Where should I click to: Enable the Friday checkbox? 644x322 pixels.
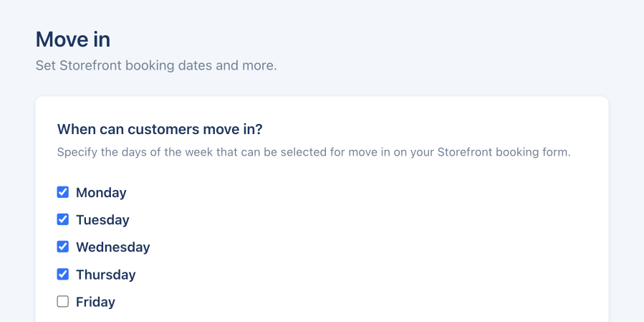[x=62, y=302]
